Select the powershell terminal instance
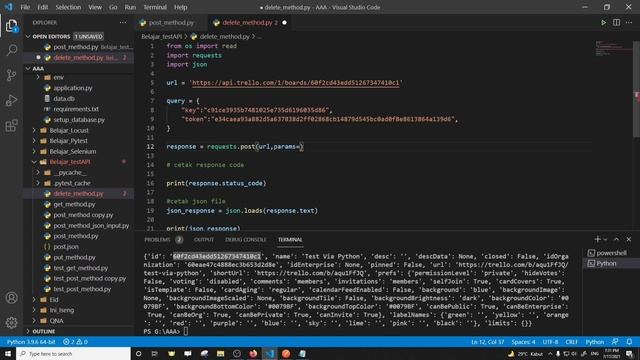This screenshot has width=640, height=360. click(611, 253)
